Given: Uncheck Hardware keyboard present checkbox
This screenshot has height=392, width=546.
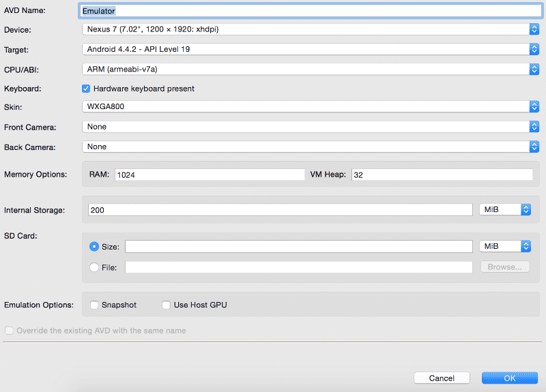Looking at the screenshot, I should click(x=86, y=89).
